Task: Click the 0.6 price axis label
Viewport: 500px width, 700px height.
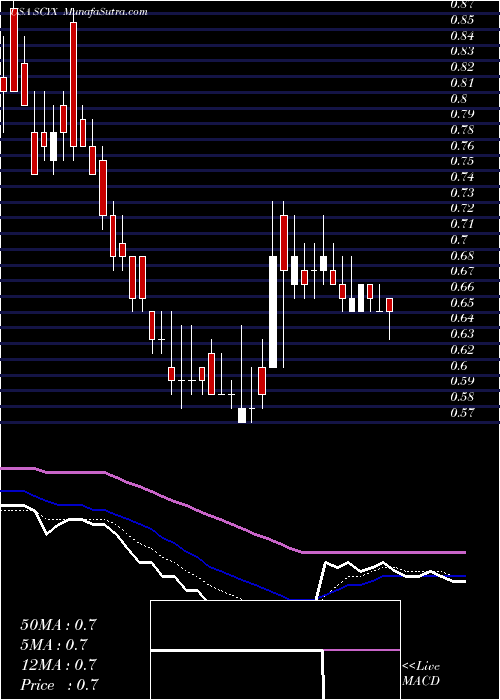Action: pyautogui.click(x=458, y=366)
